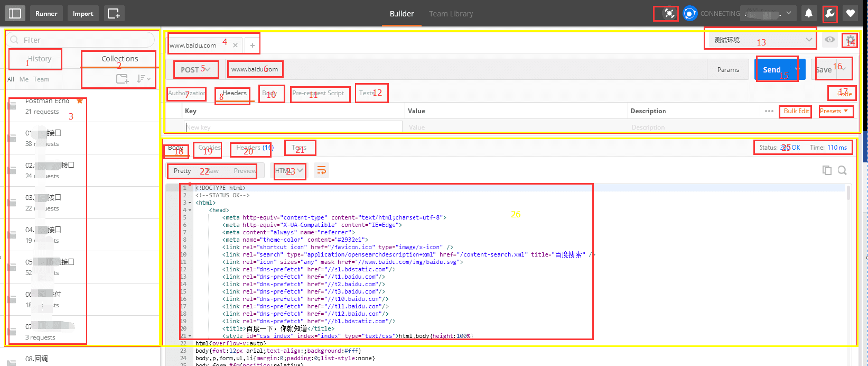Filter collections by Team
868x366 pixels.
[41, 79]
